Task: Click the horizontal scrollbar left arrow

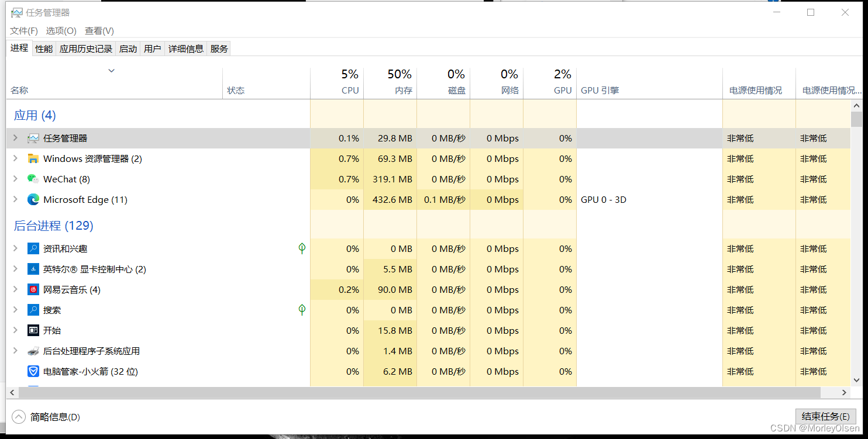Action: point(12,392)
